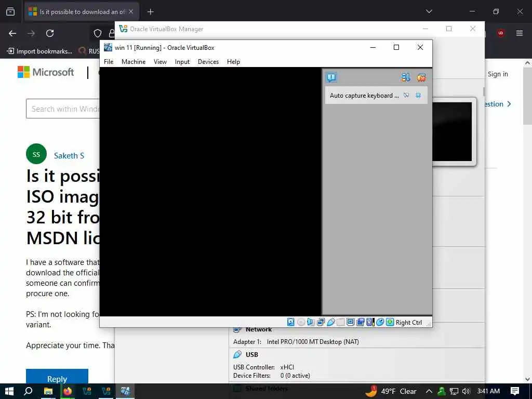Open the Input menu

pyautogui.click(x=182, y=62)
